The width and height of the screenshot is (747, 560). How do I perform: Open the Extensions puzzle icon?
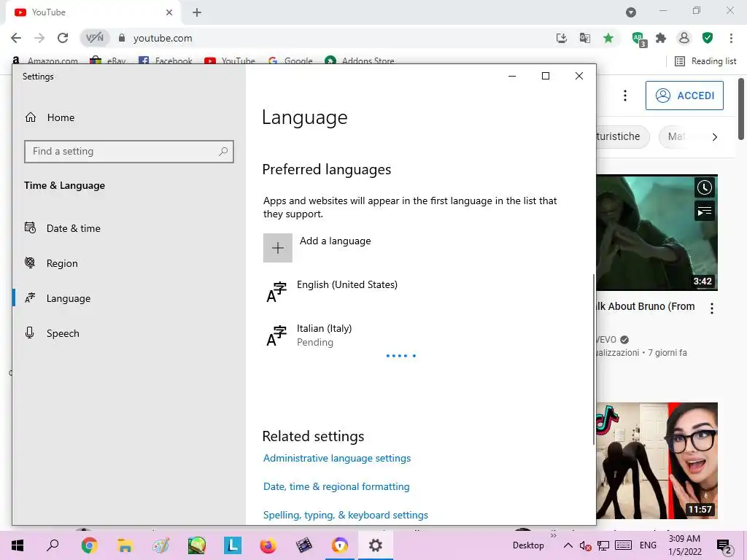click(661, 38)
